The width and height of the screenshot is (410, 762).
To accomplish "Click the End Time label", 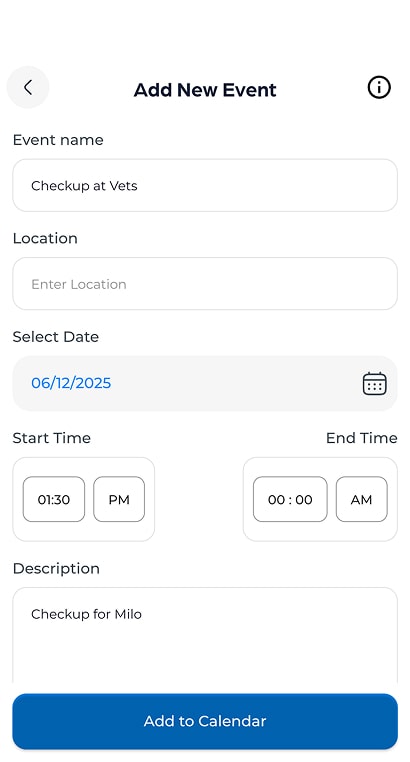I will 361,438.
